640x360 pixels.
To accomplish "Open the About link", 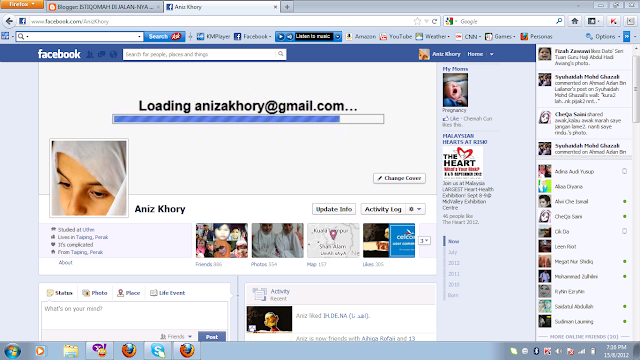I will 65,262.
